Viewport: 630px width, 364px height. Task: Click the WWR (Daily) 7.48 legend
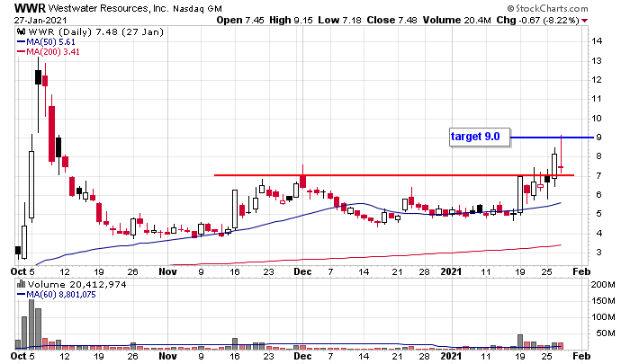click(95, 32)
